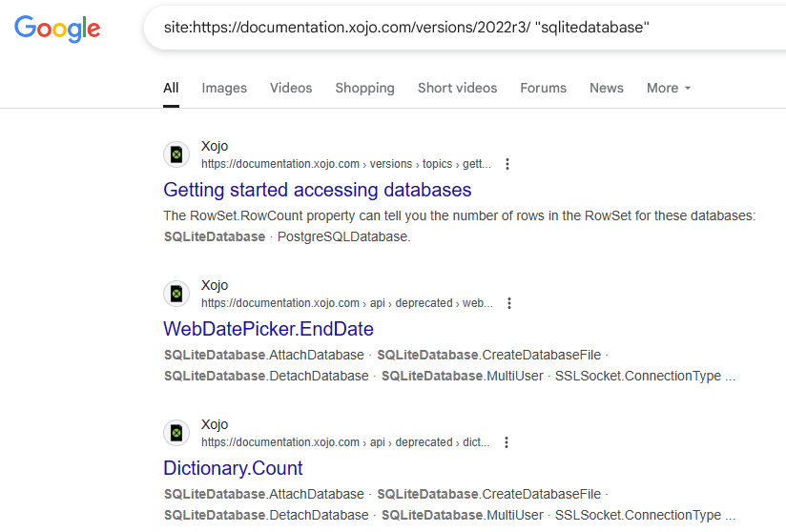The image size is (786, 532).
Task: Click the Xojo favicon above WebDatePicker.EndDate
Action: pyautogui.click(x=176, y=294)
